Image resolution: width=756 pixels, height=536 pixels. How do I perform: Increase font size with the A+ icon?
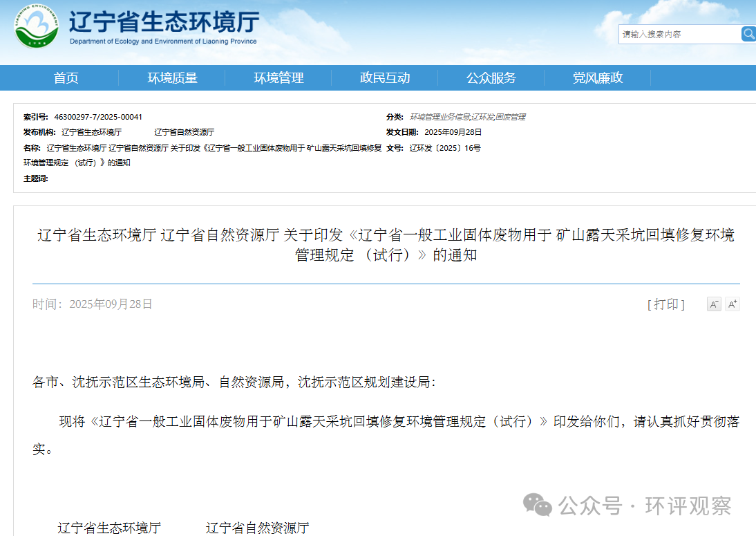pyautogui.click(x=733, y=304)
